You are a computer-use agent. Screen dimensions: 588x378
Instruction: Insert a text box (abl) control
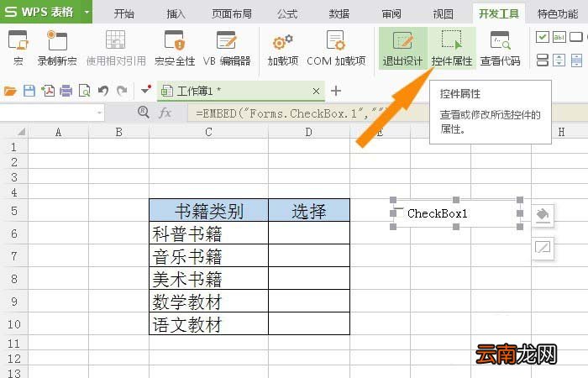[x=559, y=37]
